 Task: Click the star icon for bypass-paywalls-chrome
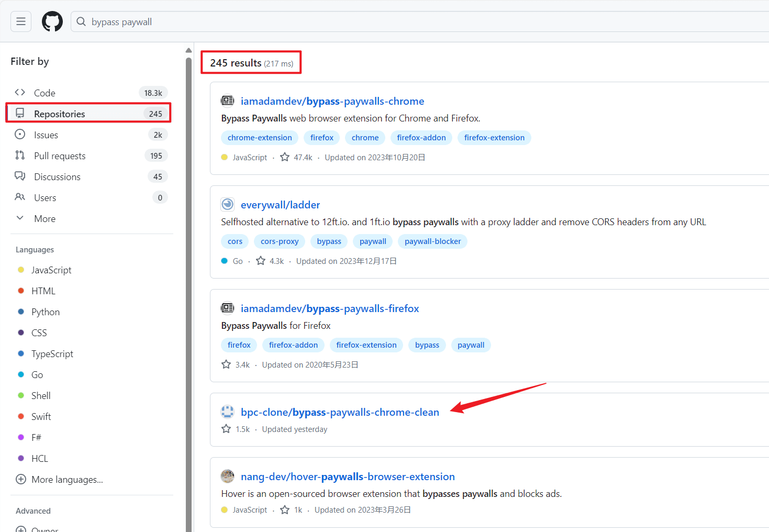point(285,157)
